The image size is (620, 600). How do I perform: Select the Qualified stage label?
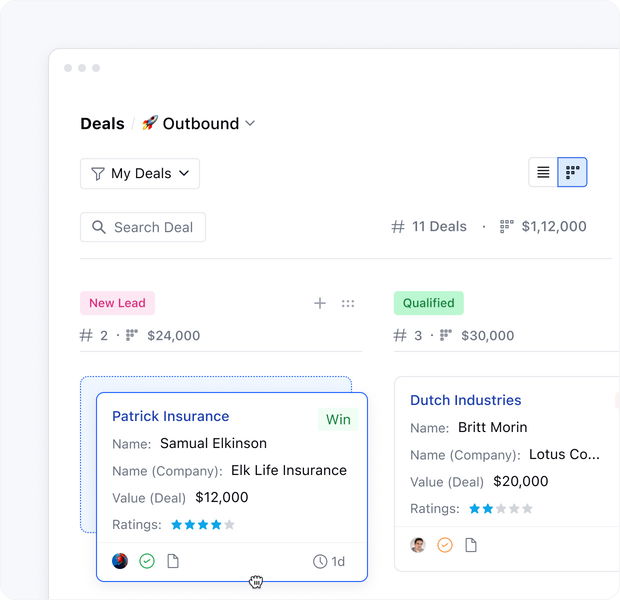click(428, 303)
